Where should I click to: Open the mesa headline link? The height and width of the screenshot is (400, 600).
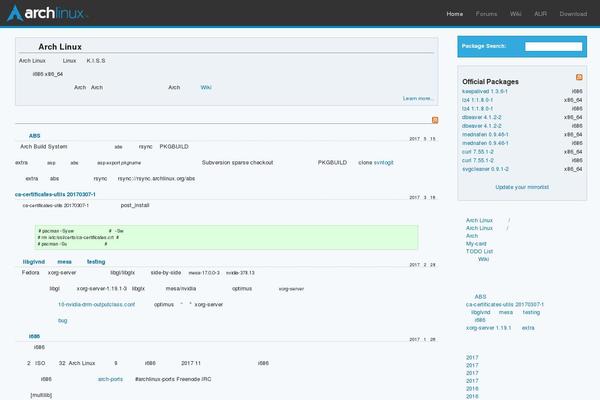(x=64, y=262)
